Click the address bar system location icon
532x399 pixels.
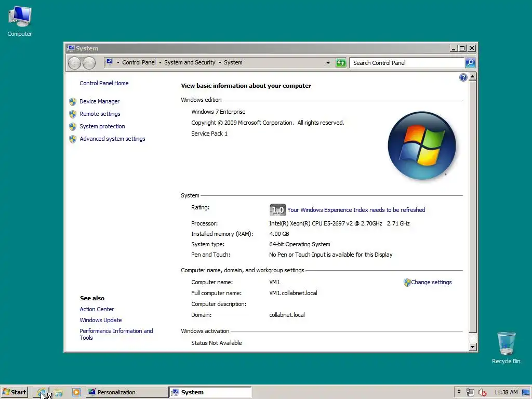coord(109,62)
